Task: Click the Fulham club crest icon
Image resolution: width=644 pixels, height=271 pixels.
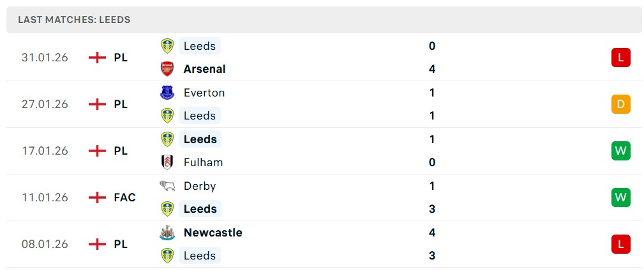Action: pos(167,162)
